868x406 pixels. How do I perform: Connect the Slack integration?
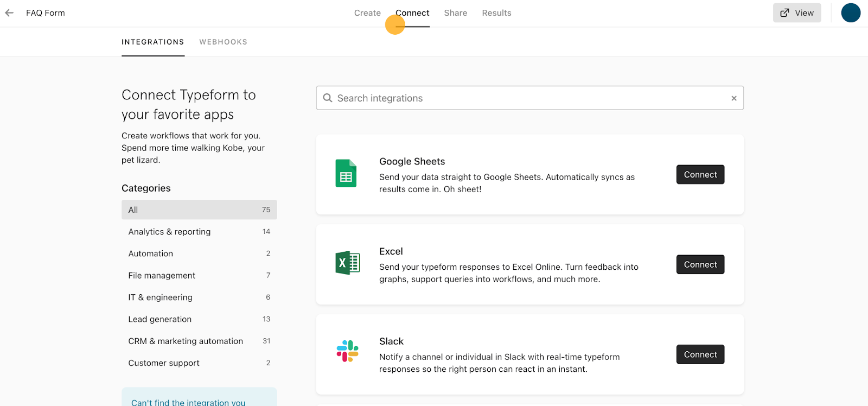700,354
